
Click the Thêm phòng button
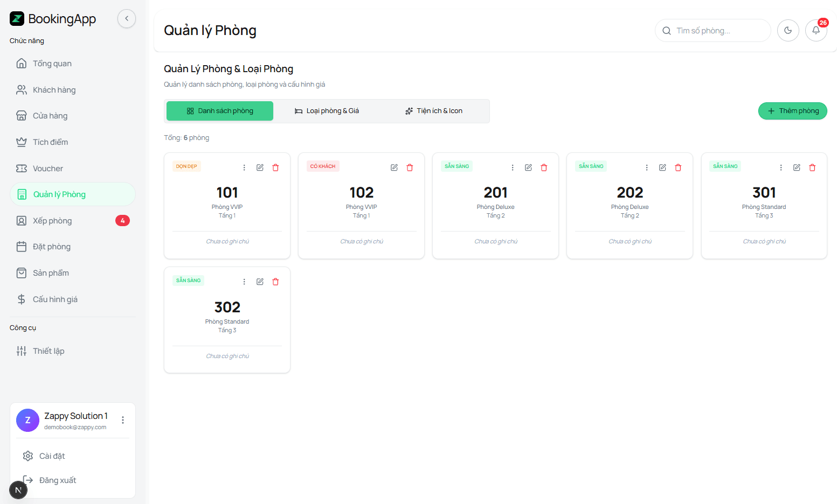[792, 111]
